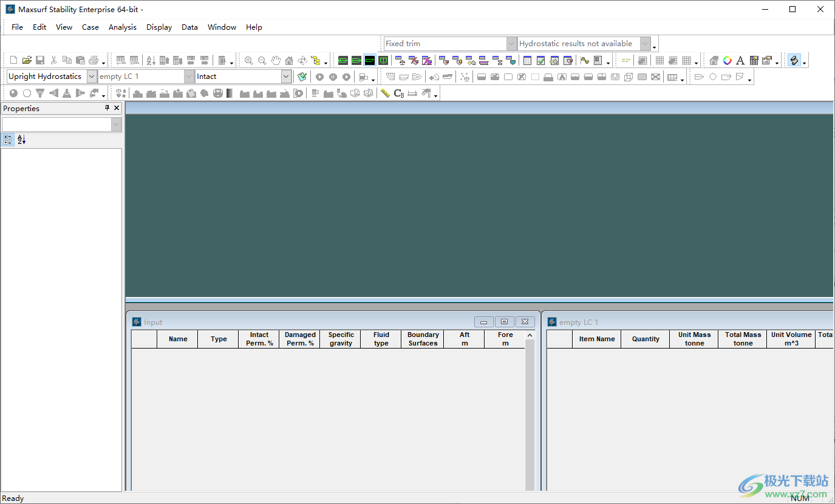Switch to the Body Plan view icon
835x504 pixels.
pyautogui.click(x=383, y=60)
